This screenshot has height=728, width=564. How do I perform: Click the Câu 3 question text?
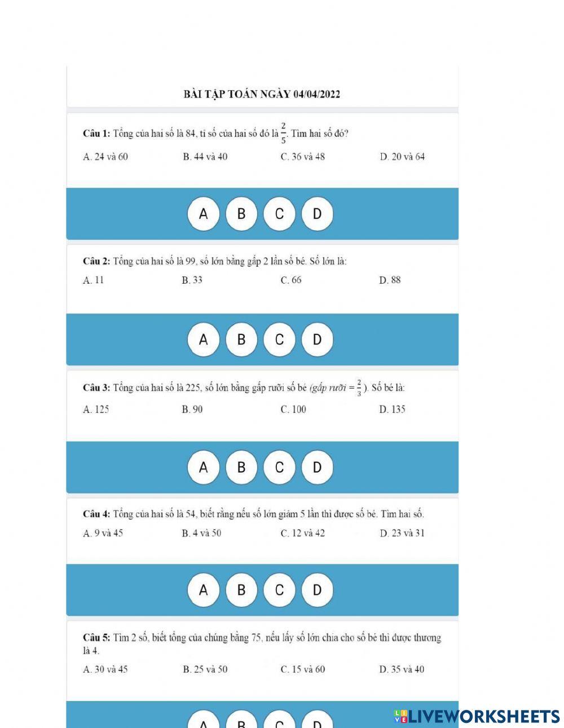[244, 388]
